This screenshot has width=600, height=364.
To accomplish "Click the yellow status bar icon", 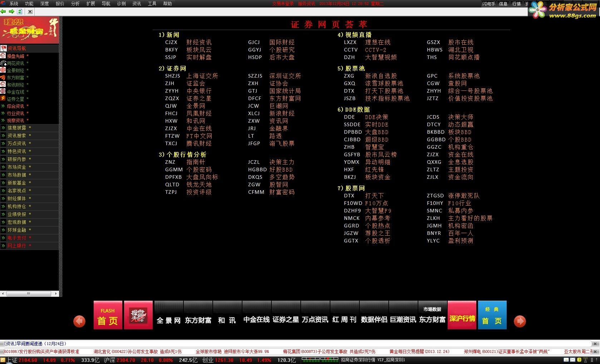I will (x=579, y=360).
